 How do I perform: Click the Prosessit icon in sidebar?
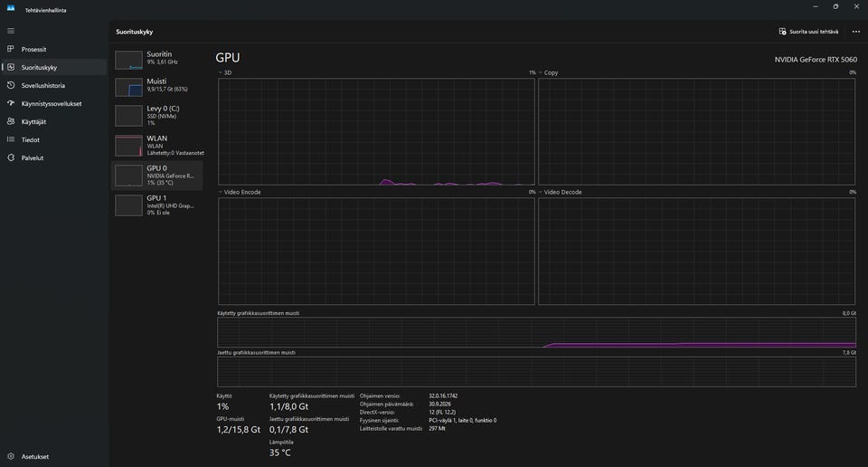(11, 49)
